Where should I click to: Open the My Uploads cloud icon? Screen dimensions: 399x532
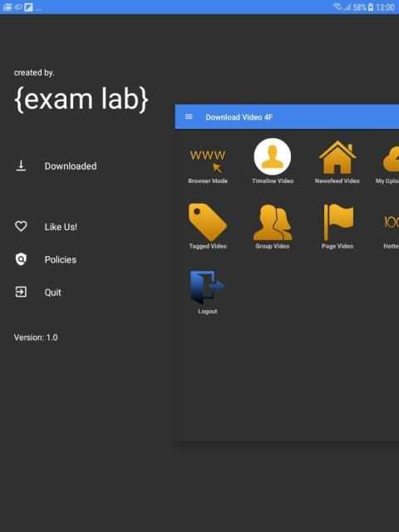click(x=391, y=159)
